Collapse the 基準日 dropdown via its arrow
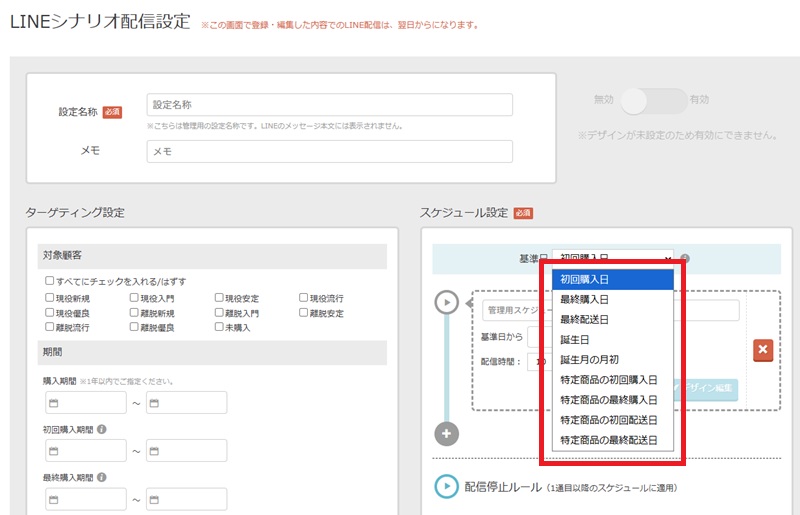The height and width of the screenshot is (515, 800). pyautogui.click(x=667, y=259)
